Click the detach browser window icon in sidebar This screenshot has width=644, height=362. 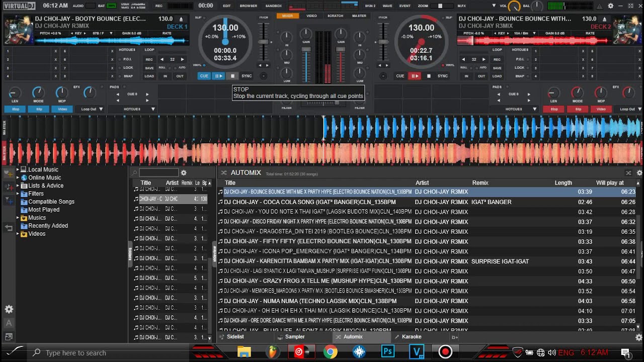(9, 337)
